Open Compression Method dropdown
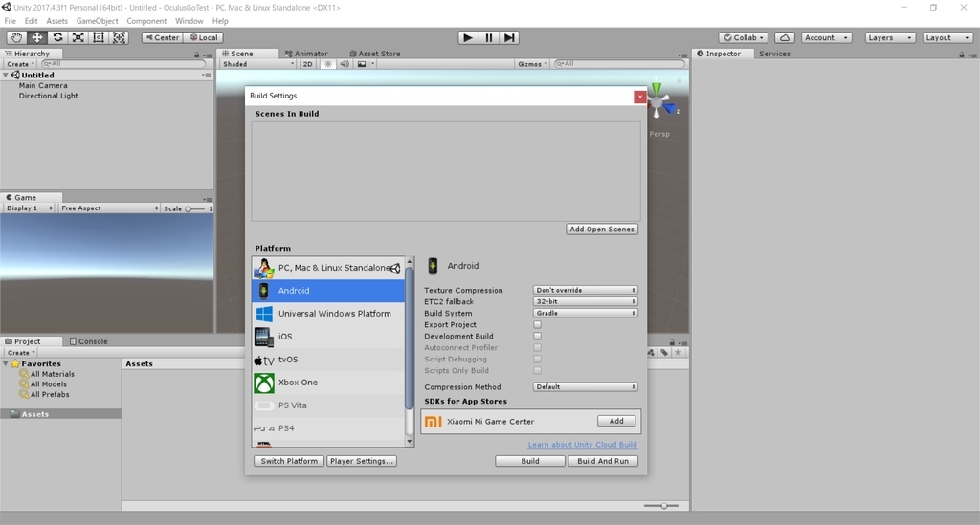This screenshot has height=525, width=980. [x=585, y=387]
